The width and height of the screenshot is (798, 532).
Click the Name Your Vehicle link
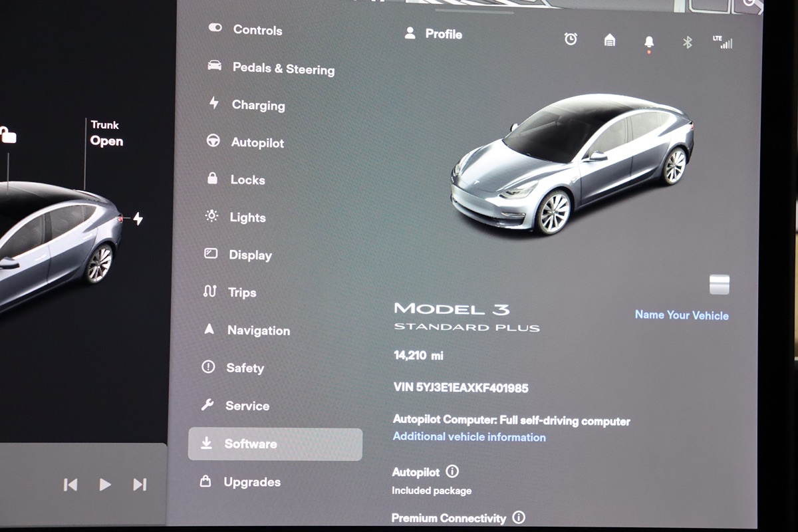coord(682,315)
